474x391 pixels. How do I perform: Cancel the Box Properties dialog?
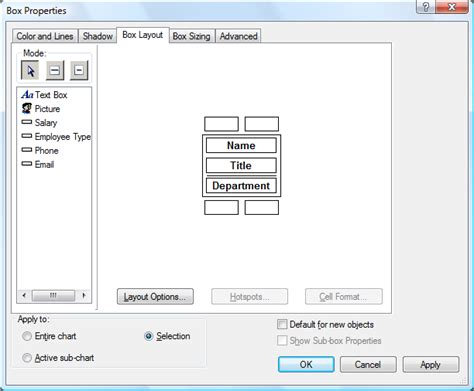368,364
